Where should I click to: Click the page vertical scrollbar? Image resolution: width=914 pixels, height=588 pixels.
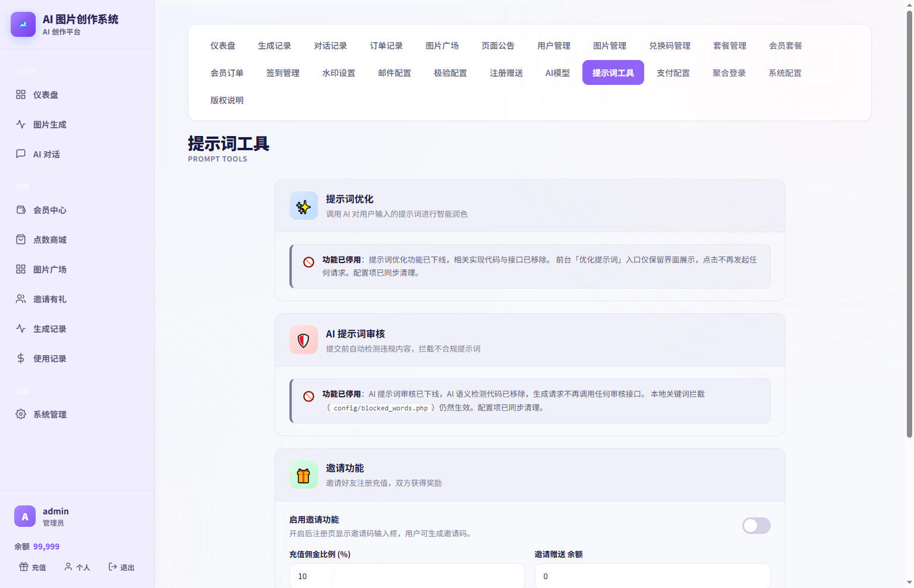pyautogui.click(x=909, y=225)
